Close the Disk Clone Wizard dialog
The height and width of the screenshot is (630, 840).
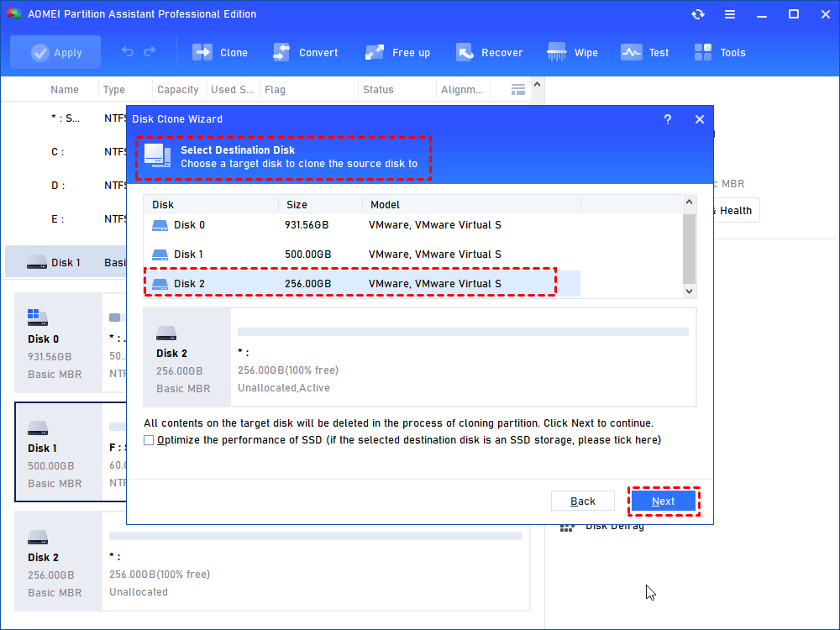[x=700, y=119]
